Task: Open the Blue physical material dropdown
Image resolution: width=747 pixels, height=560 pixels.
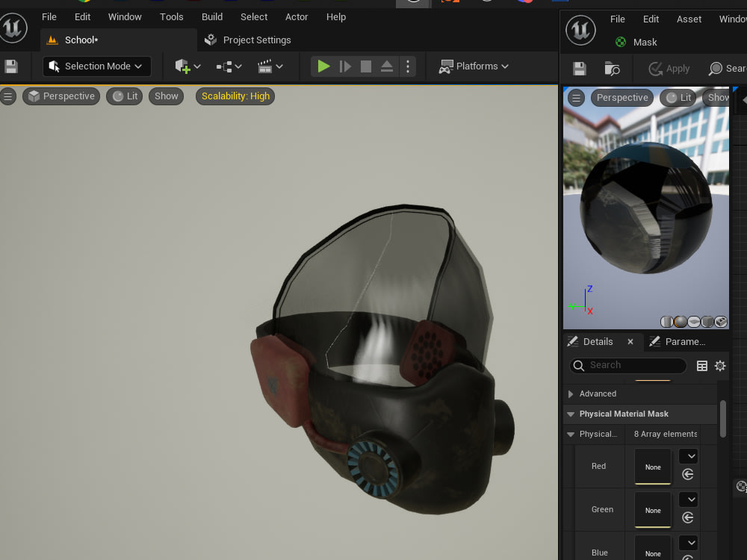Action: coord(689,543)
